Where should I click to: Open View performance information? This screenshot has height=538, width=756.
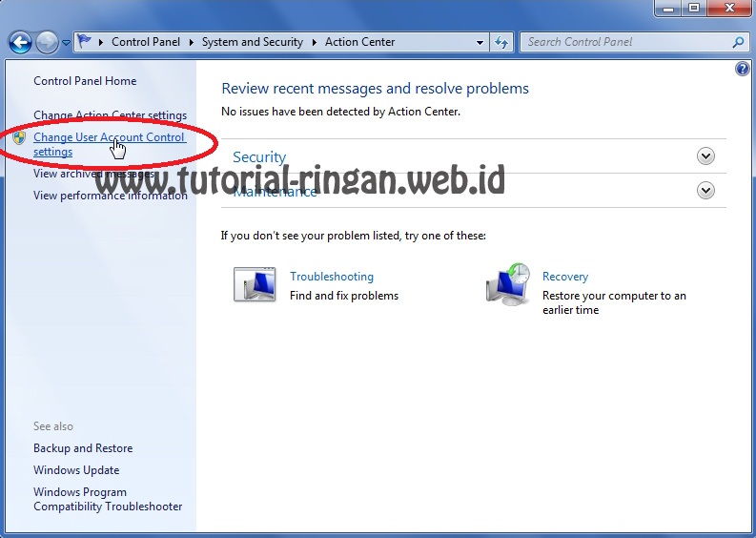click(111, 196)
